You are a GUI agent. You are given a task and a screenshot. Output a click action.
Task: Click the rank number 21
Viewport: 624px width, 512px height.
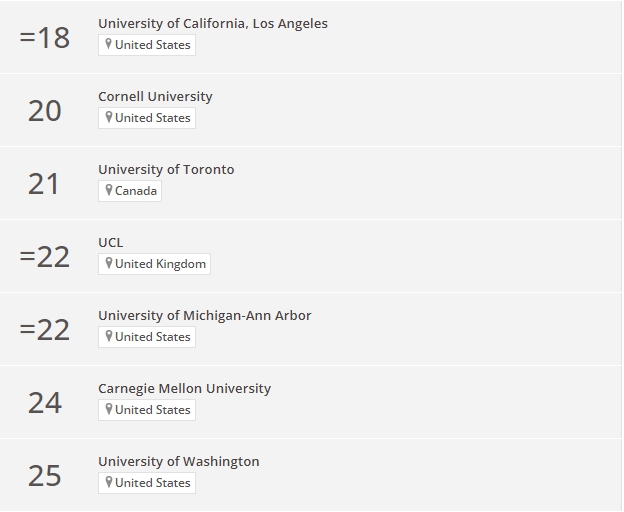click(44, 184)
